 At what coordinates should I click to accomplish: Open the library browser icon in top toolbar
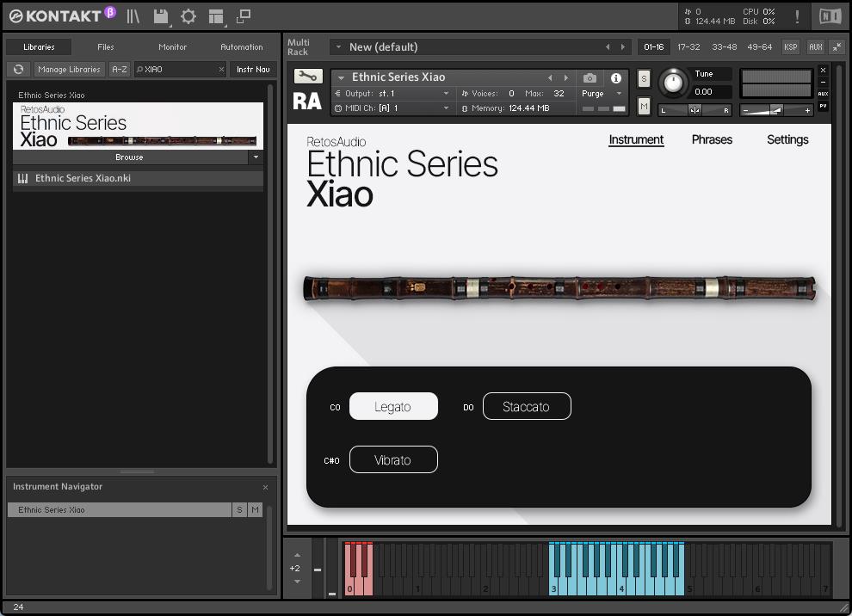pyautogui.click(x=133, y=16)
